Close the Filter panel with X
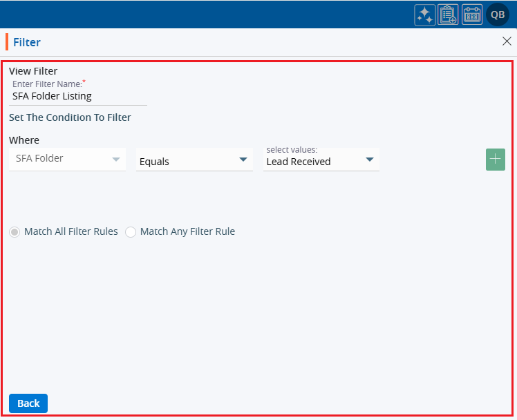Screen dimensions: 517x420 (507, 41)
